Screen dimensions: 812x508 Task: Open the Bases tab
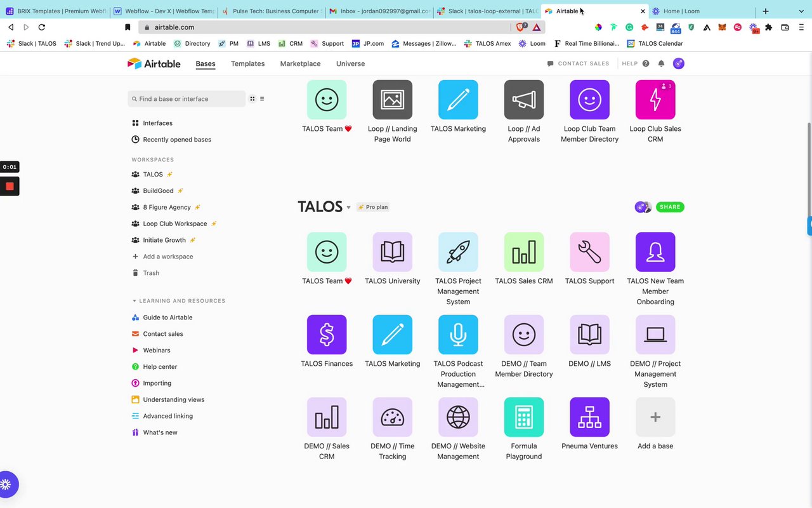(206, 63)
